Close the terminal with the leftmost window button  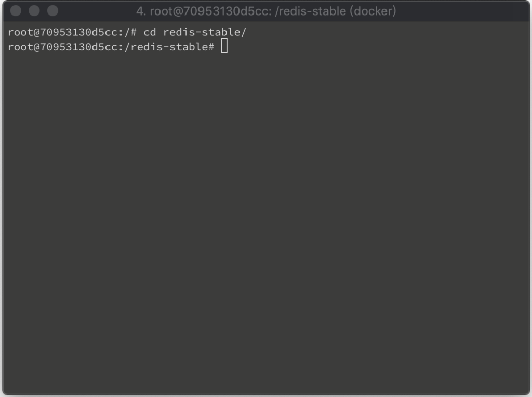16,11
